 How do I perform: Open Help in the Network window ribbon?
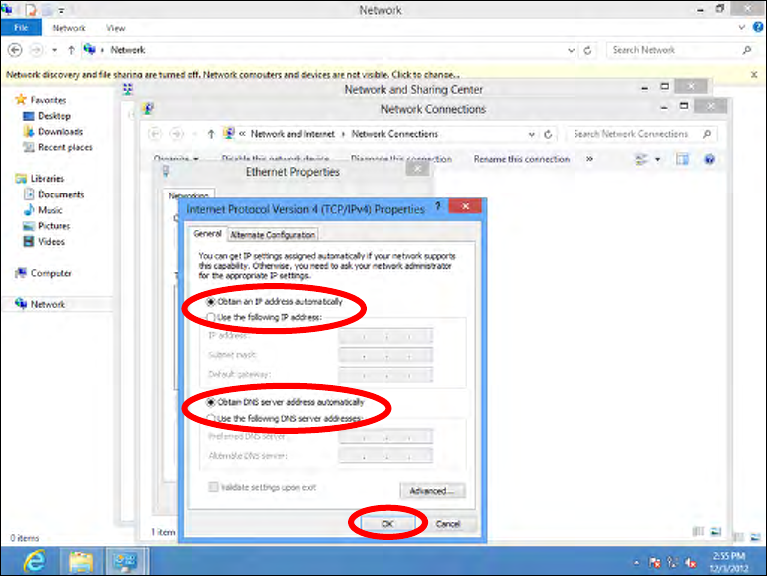[757, 27]
